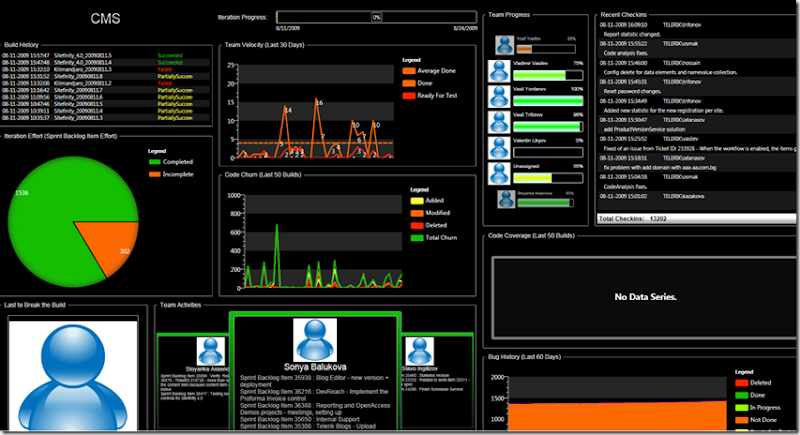Image resolution: width=800 pixels, height=435 pixels.
Task: Click the red Ready For Test swatch
Action: click(x=409, y=95)
